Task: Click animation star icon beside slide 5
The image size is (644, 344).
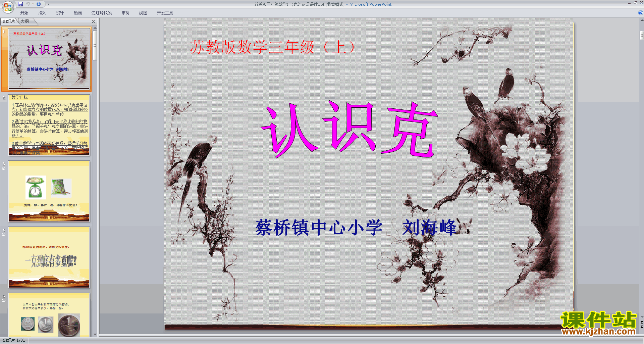Action: 4,300
